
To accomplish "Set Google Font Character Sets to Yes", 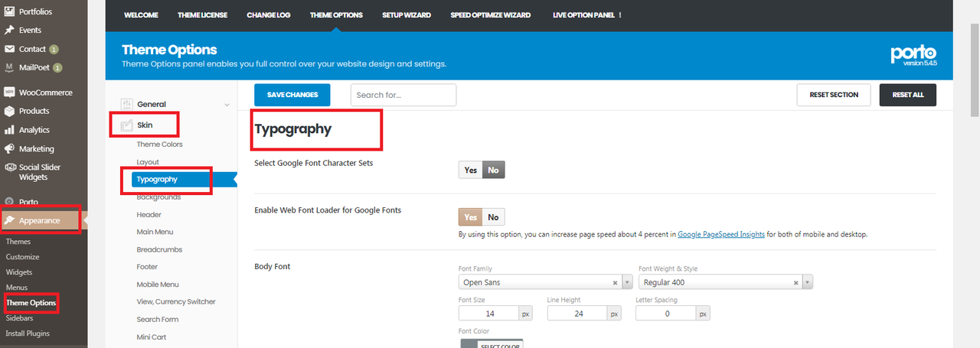I will (470, 170).
